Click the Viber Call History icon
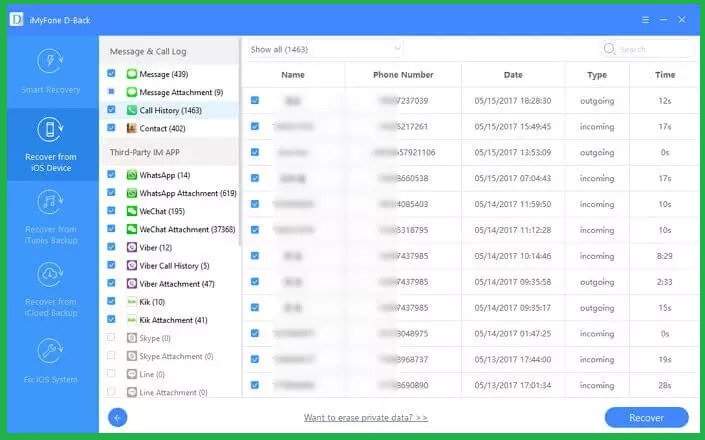Screen dimensions: 705x440 132,266
